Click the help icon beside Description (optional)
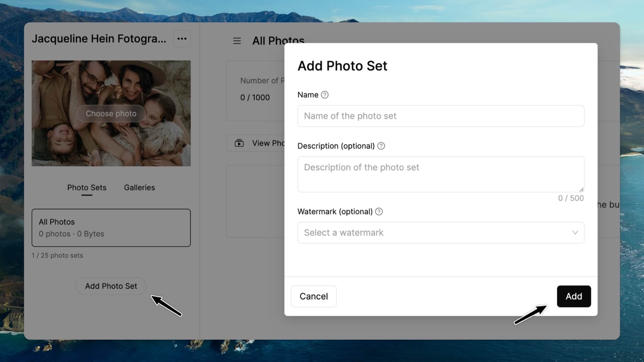Viewport: 644px width, 362px height. [381, 146]
